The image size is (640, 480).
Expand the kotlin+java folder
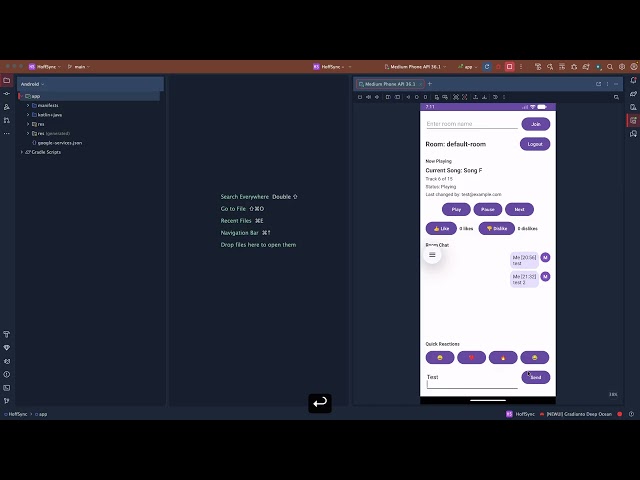(x=28, y=115)
